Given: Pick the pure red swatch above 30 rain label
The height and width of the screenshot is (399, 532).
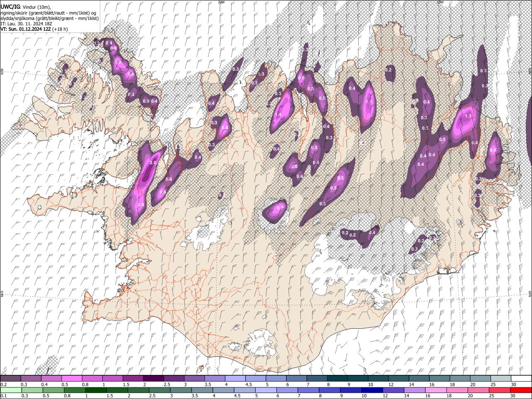Looking at the screenshot, I should 521,390.
